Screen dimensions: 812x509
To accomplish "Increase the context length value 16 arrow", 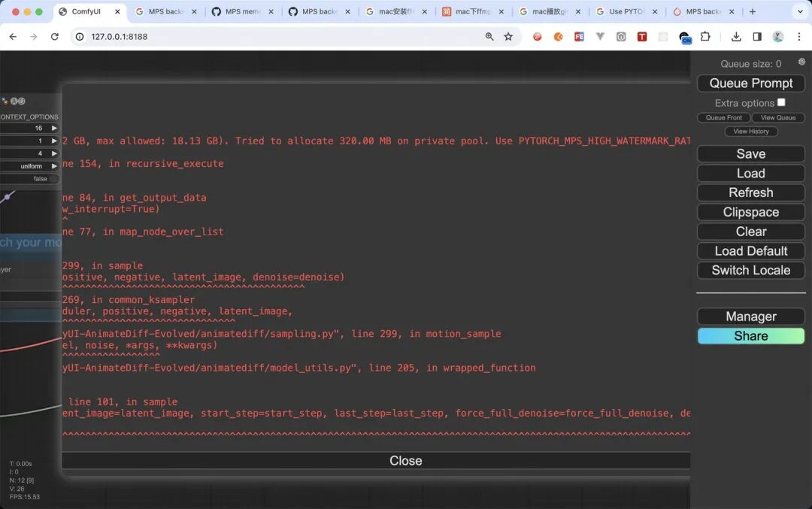I will point(54,128).
